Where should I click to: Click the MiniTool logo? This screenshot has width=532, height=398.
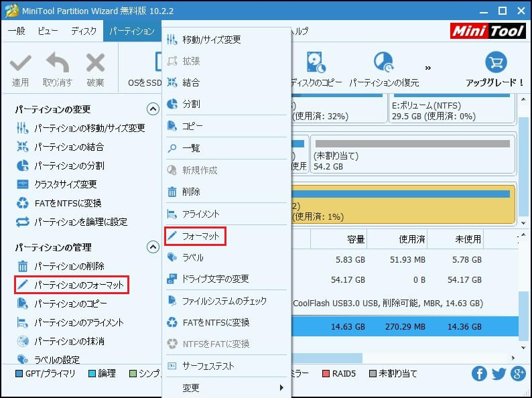point(488,31)
